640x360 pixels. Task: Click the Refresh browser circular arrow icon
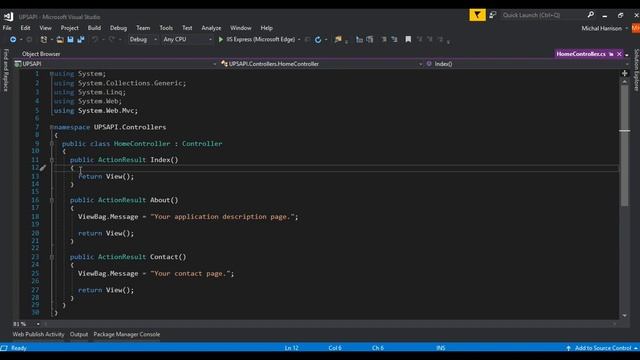click(x=318, y=40)
